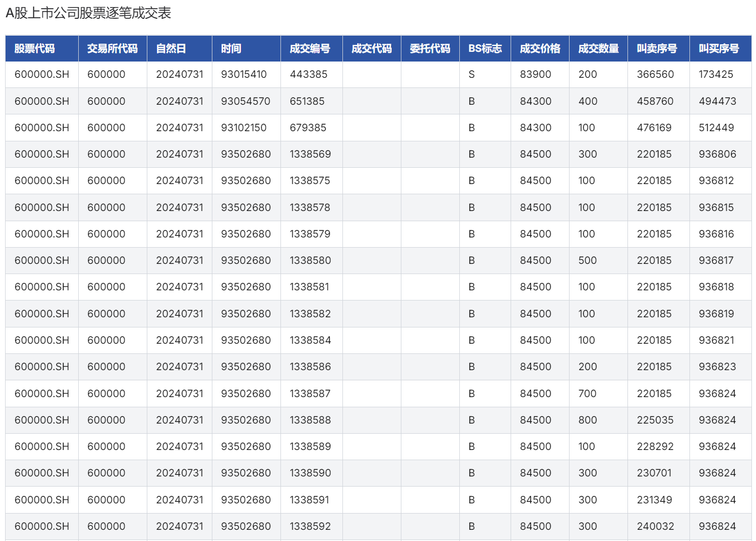Click the 成交数量 column header
The image size is (756, 541).
(x=598, y=48)
